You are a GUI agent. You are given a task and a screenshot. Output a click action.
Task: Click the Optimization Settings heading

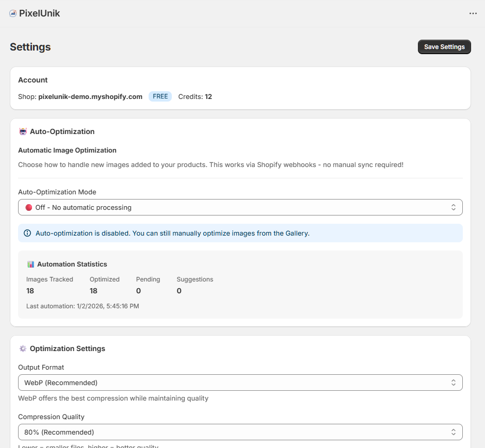point(68,349)
